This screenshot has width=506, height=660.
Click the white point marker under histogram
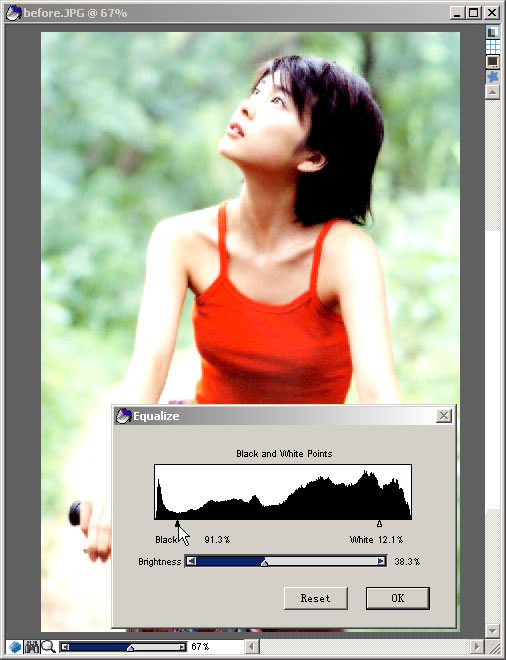pyautogui.click(x=379, y=524)
